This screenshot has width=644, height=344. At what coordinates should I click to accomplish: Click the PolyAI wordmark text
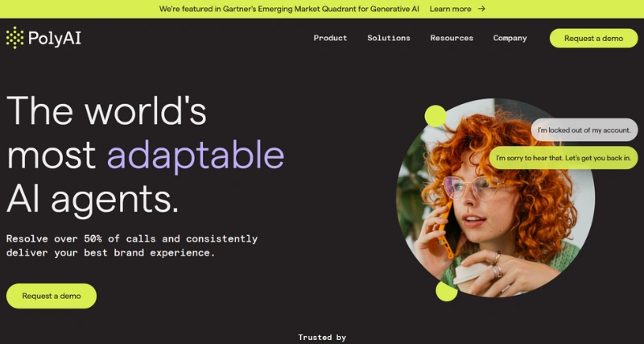coord(55,39)
